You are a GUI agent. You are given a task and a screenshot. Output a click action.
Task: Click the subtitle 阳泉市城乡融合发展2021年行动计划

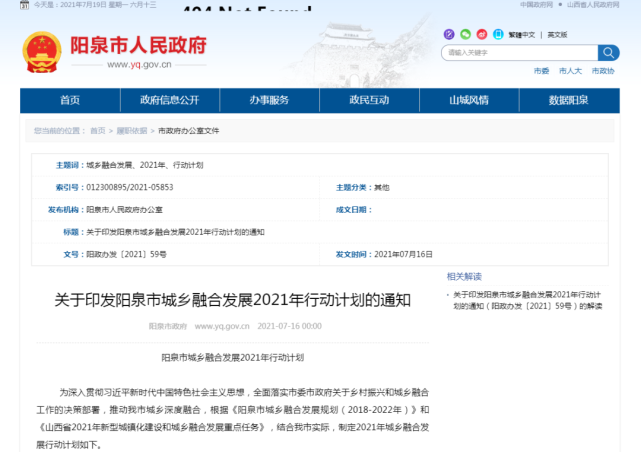pos(233,358)
